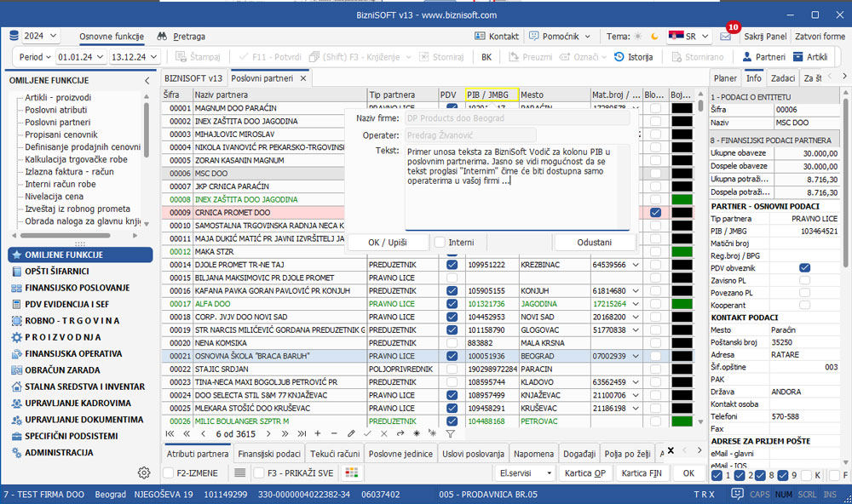Enable the F2-IZMENE checkbox
Image resolution: width=852 pixels, height=504 pixels.
tap(168, 472)
